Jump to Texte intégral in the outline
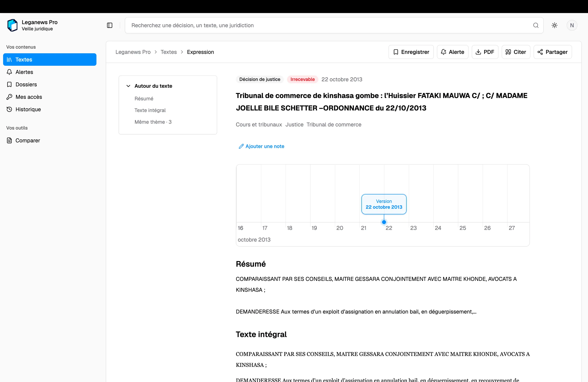Image resolution: width=588 pixels, height=382 pixels. pos(150,110)
